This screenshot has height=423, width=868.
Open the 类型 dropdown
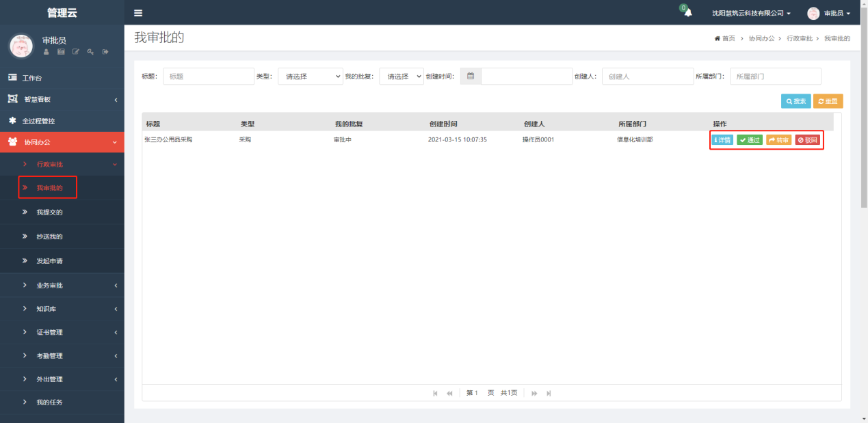[310, 77]
